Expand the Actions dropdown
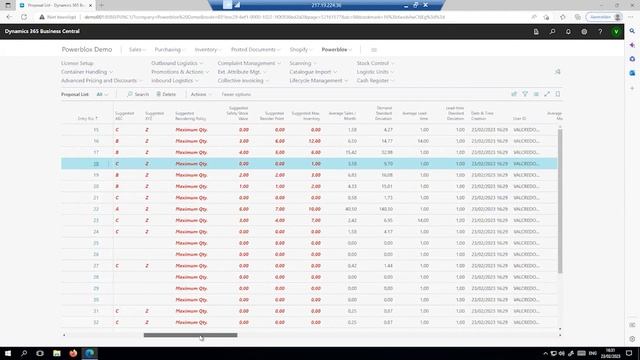 click(201, 94)
